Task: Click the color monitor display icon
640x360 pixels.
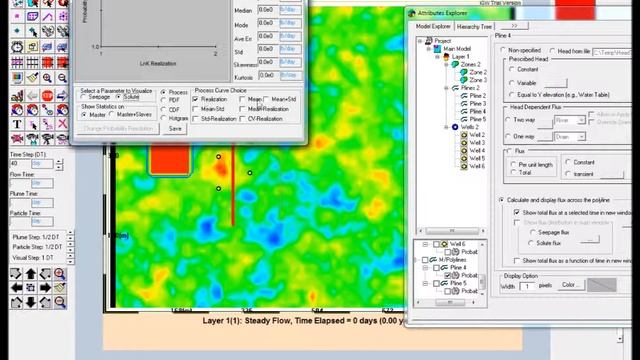Action: point(17,78)
